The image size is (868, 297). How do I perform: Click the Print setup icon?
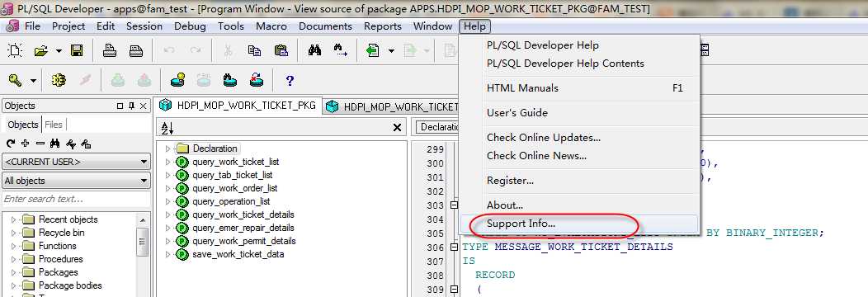click(136, 51)
